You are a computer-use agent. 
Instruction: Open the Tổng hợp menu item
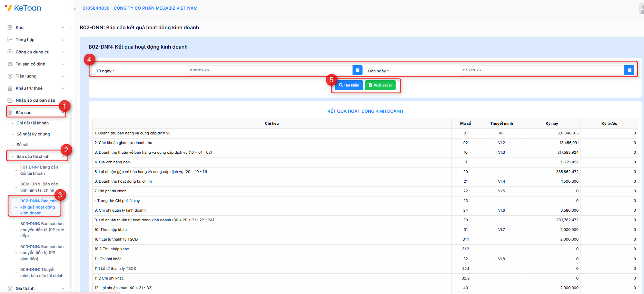click(25, 40)
